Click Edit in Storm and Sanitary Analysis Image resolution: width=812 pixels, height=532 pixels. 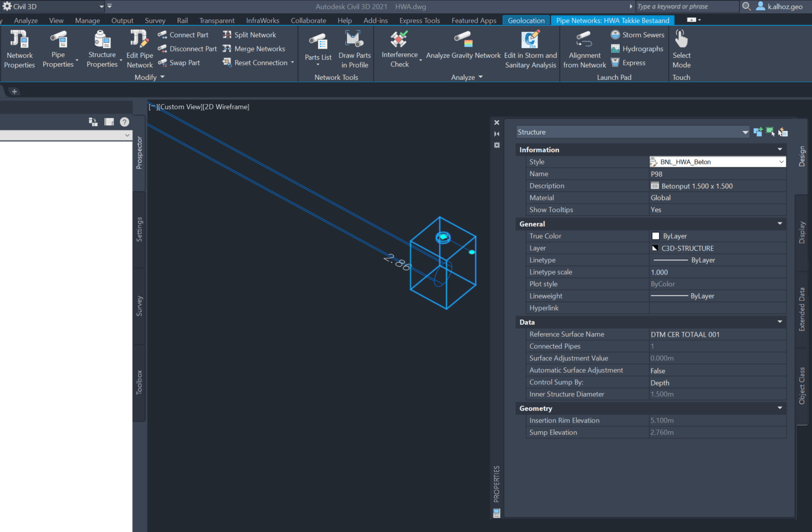click(x=531, y=49)
